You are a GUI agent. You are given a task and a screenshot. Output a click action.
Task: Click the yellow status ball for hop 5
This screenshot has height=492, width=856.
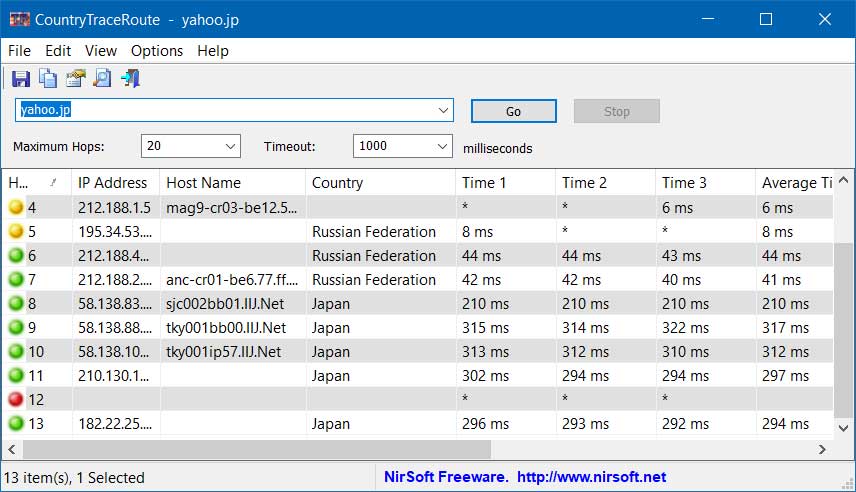click(16, 231)
